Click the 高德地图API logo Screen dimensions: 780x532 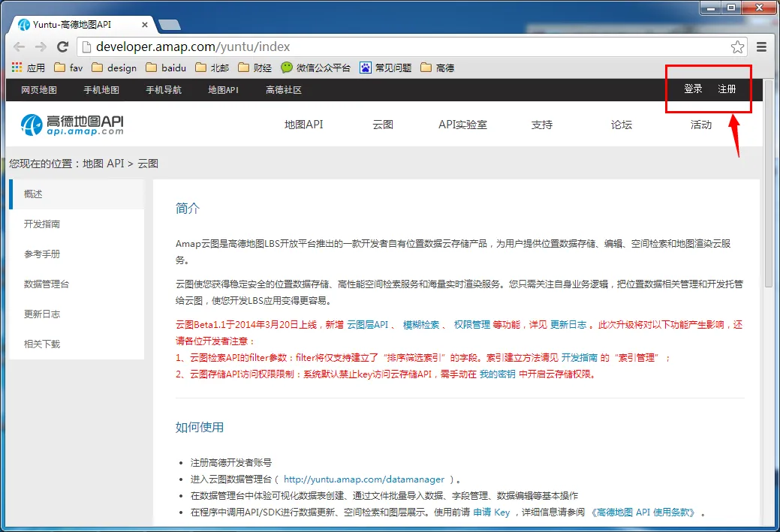coord(72,125)
